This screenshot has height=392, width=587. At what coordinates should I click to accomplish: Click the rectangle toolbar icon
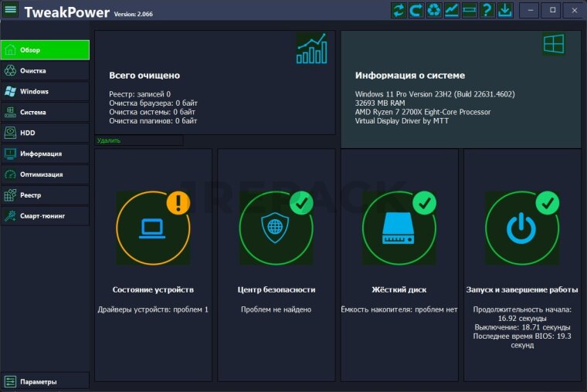(x=470, y=10)
